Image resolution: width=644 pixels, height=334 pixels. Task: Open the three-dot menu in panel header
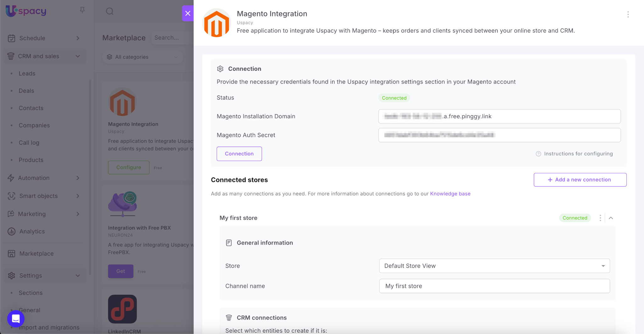pyautogui.click(x=628, y=14)
